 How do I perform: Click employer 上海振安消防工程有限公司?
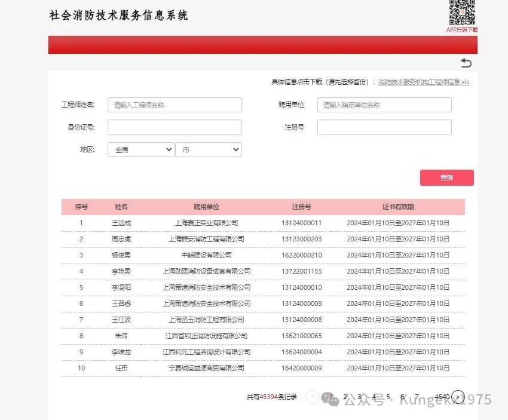pos(206,239)
